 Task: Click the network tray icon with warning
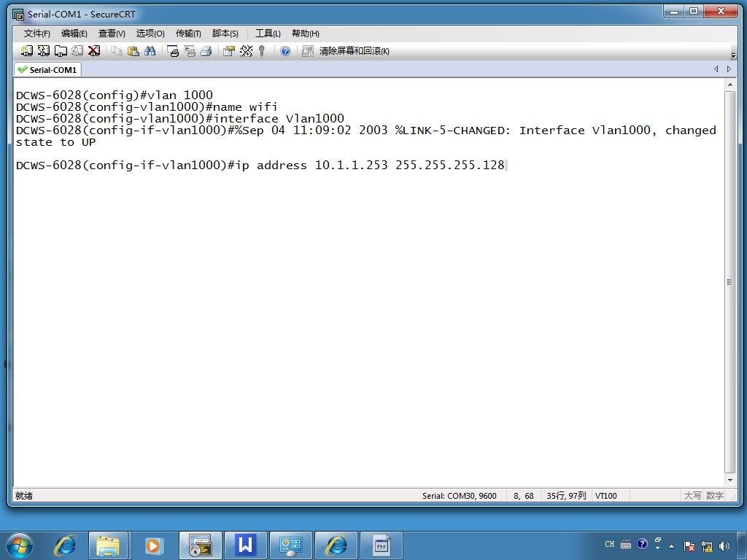[x=707, y=545]
